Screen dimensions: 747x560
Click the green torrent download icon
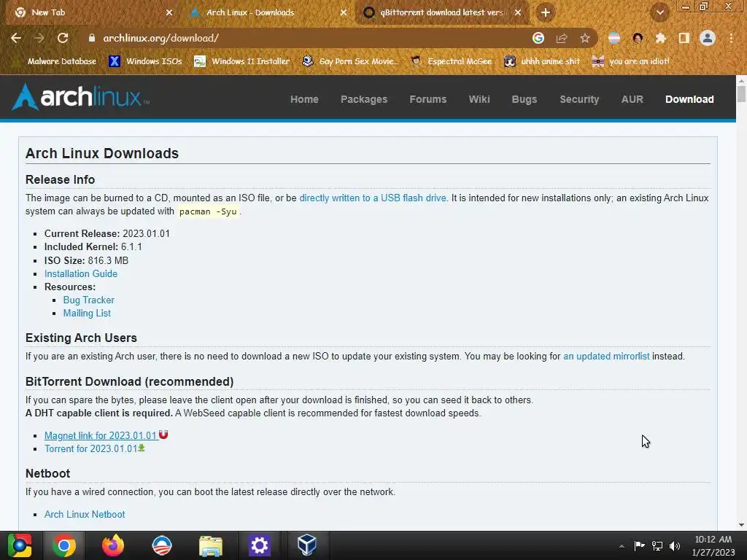[x=142, y=448]
